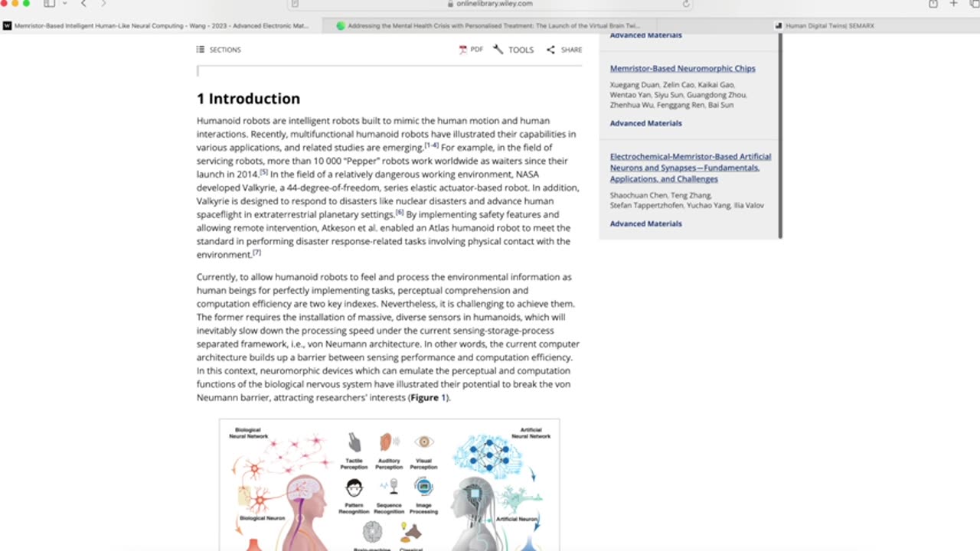Open the SHARE menu
Screen dimensions: 980x551
coord(571,50)
